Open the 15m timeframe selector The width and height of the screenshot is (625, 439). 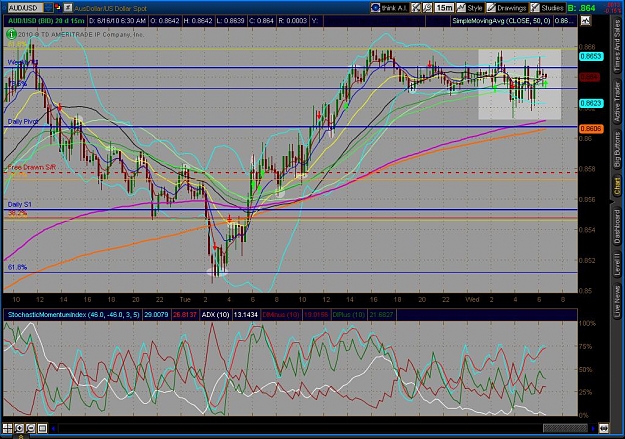click(x=444, y=8)
